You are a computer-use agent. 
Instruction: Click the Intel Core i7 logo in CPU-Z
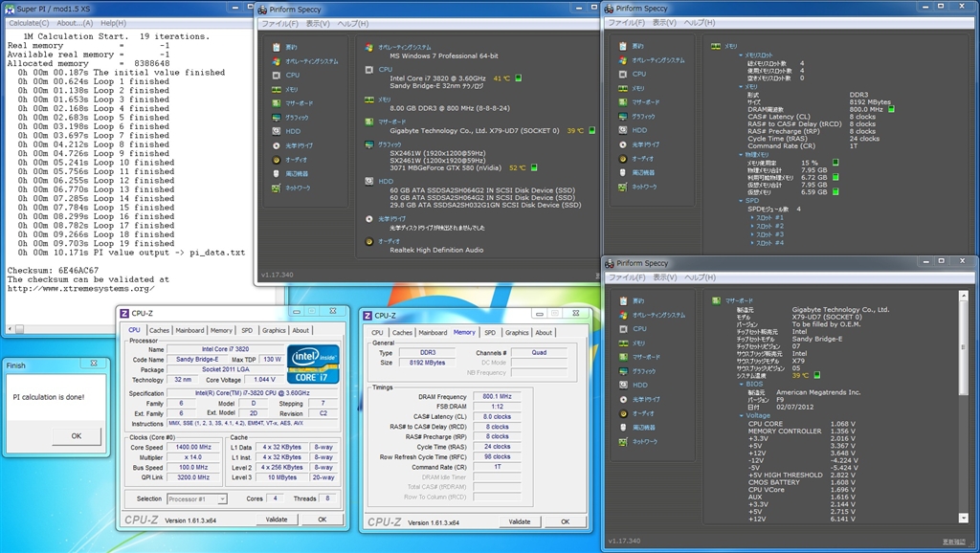(312, 363)
